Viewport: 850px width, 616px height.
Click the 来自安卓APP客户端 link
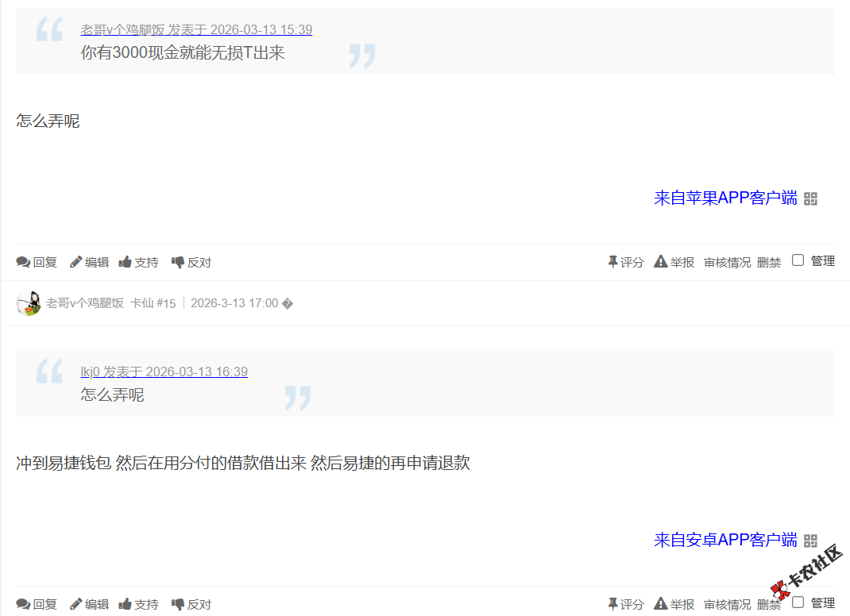pyautogui.click(x=724, y=541)
